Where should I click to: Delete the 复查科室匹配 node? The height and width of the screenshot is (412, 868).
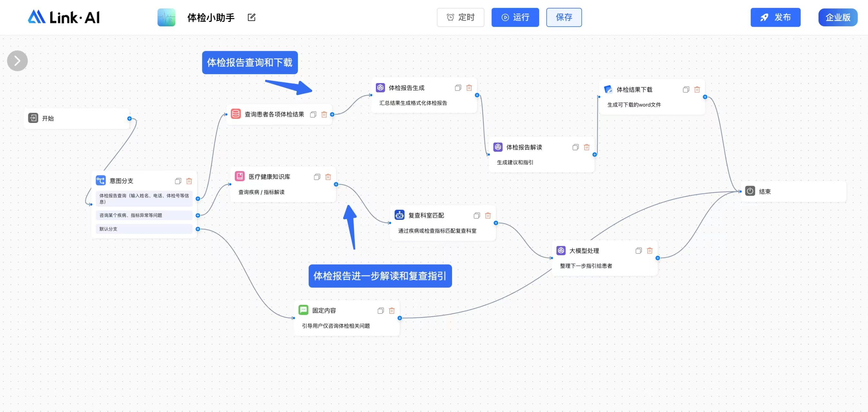click(488, 216)
